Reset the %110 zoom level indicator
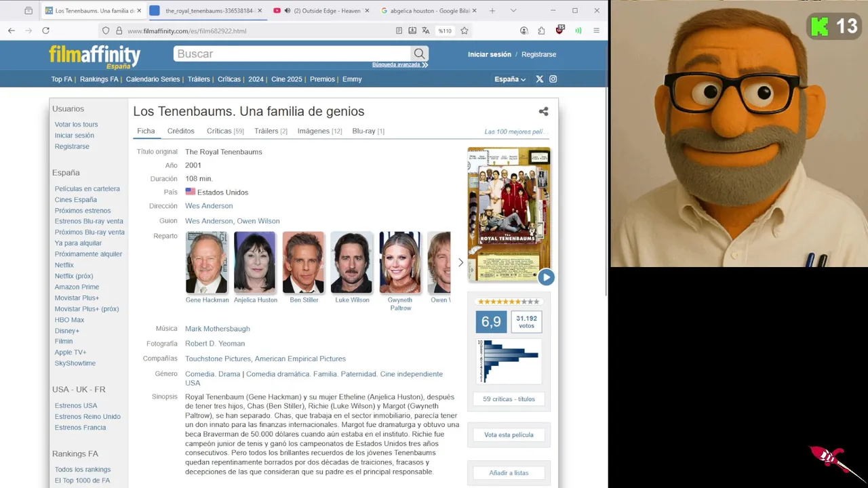 pos(445,30)
